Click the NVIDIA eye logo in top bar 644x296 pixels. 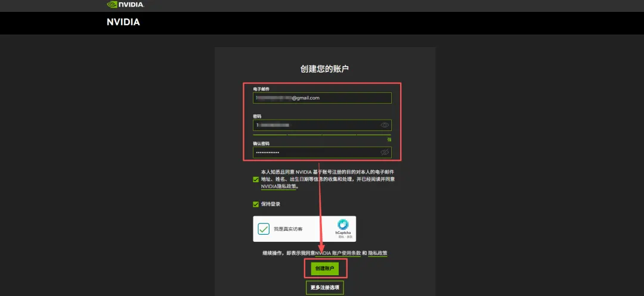[126, 5]
